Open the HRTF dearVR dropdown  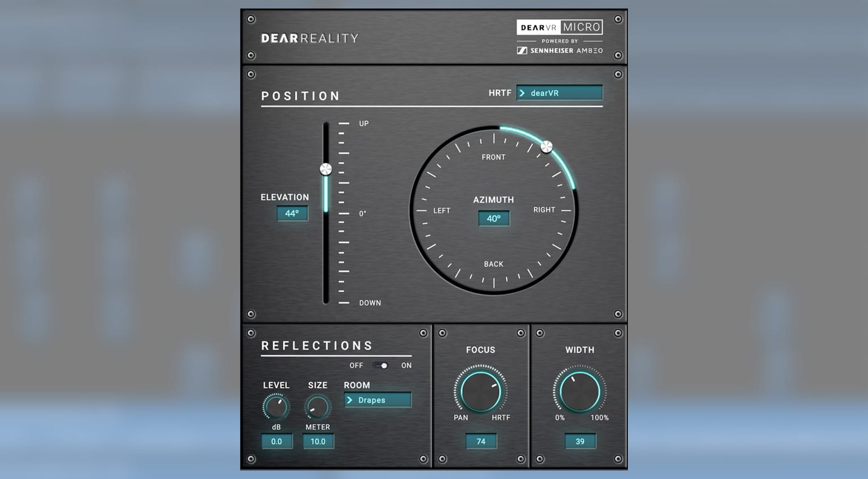coord(560,93)
